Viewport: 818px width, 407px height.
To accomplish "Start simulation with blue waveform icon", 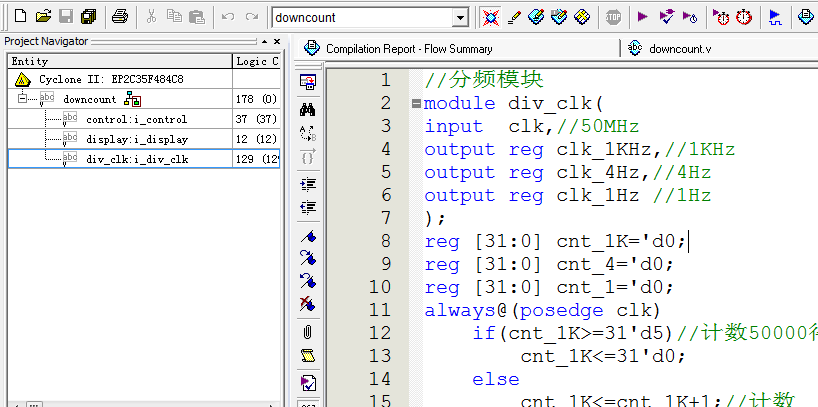I will coord(775,17).
